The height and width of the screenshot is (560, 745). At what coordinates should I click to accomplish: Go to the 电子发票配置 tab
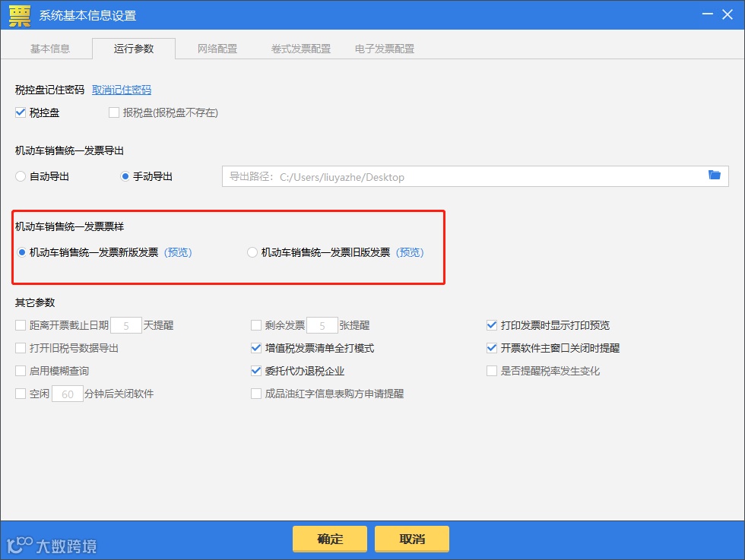click(x=385, y=49)
